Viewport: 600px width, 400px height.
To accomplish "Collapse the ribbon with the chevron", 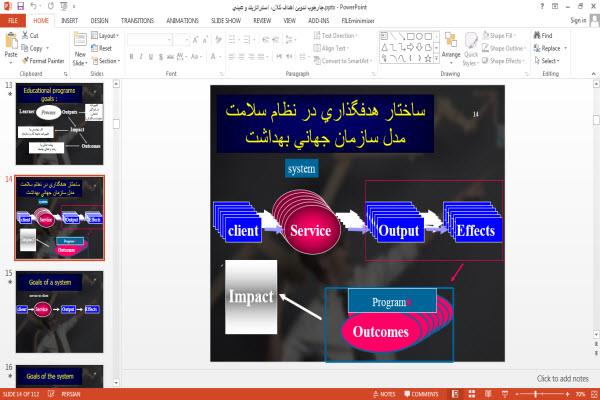I will pyautogui.click(x=593, y=73).
